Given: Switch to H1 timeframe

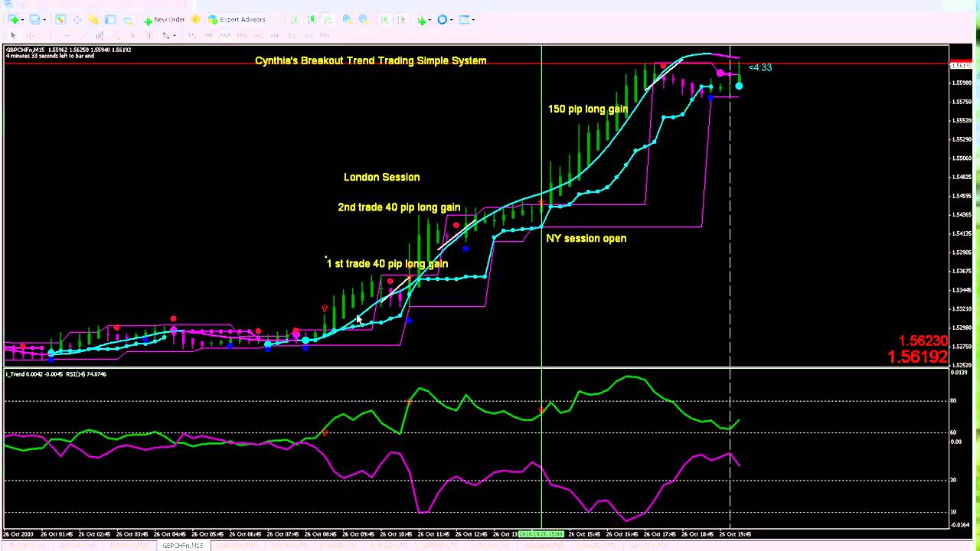Looking at the screenshot, I should (259, 35).
